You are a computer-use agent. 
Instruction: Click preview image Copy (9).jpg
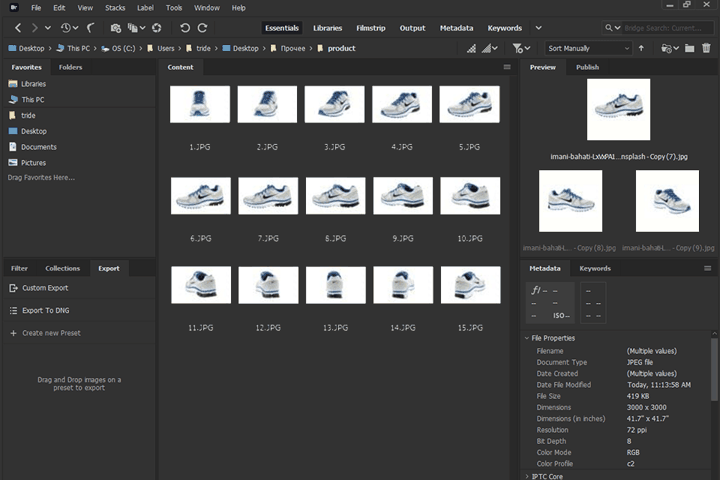pos(667,201)
